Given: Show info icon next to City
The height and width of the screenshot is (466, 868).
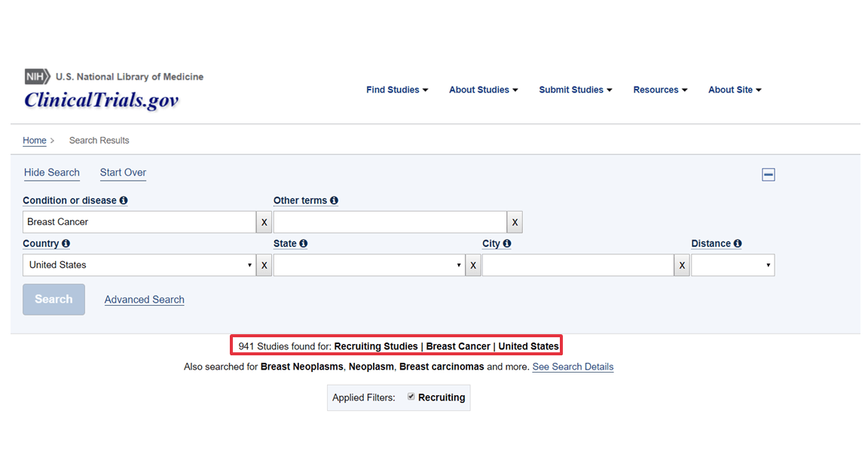Looking at the screenshot, I should (507, 243).
